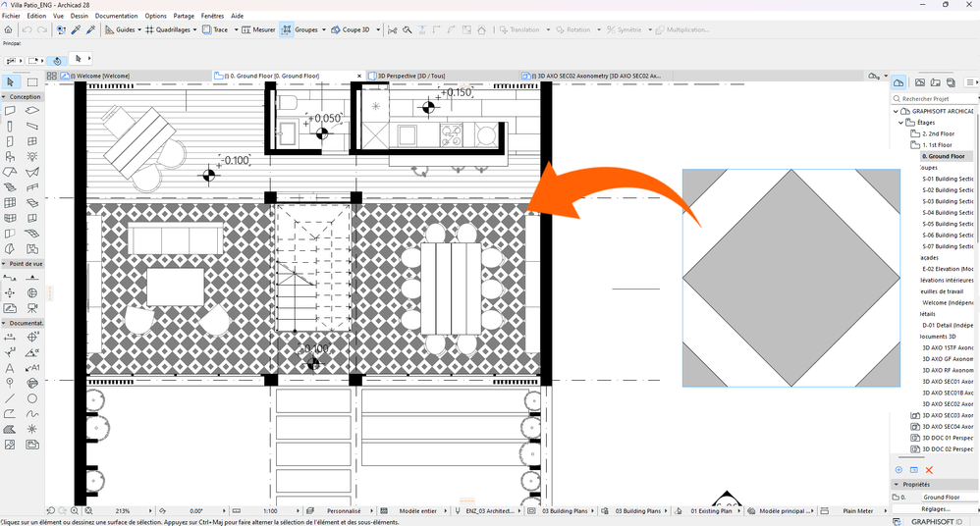Click the Réglages... button
This screenshot has width=980, height=526.
(935, 509)
